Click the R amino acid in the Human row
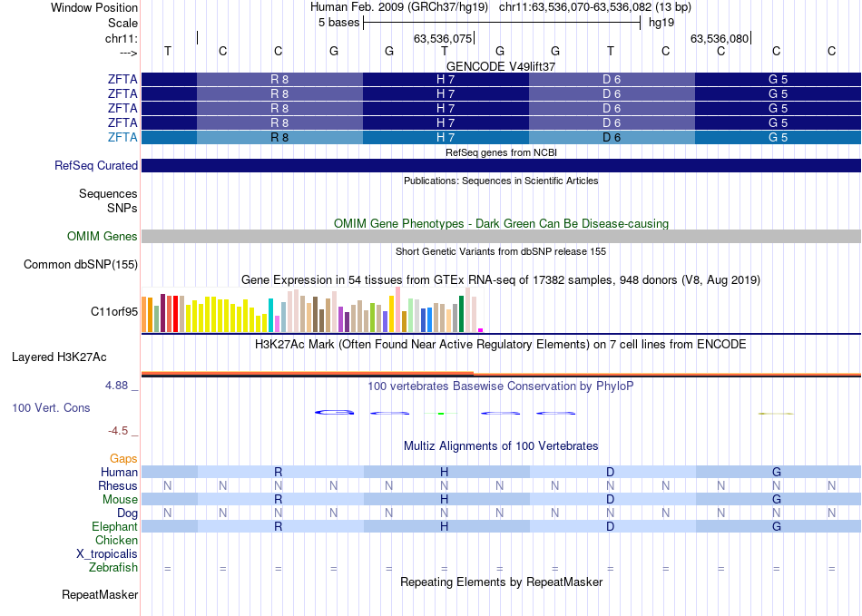 [x=279, y=472]
